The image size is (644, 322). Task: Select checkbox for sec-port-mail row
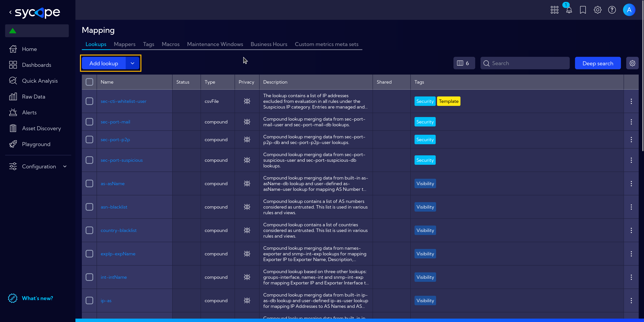89,122
